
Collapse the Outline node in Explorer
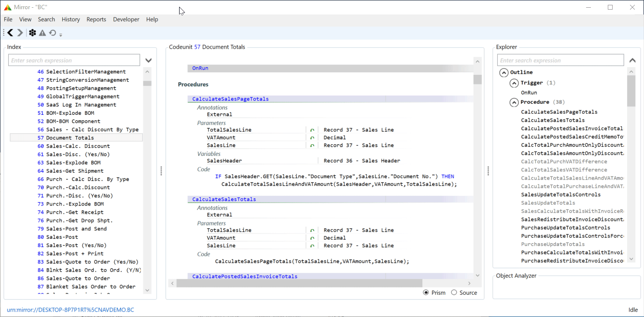pos(504,72)
